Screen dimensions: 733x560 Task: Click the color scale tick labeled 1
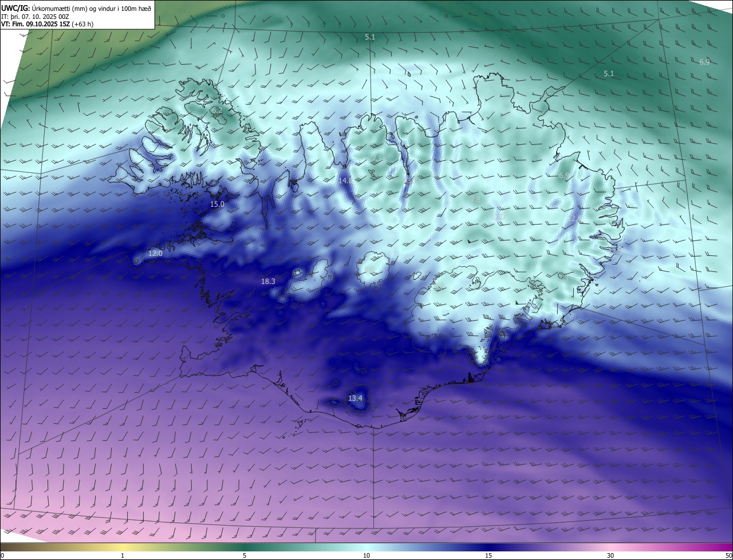[123, 555]
